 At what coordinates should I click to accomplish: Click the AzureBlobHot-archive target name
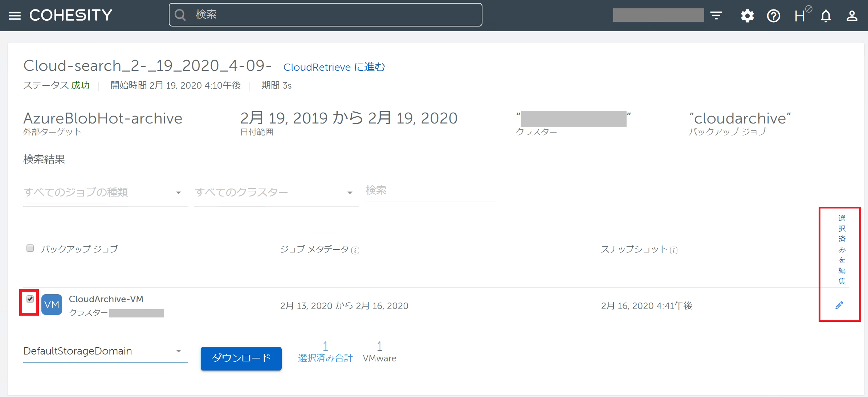[103, 118]
